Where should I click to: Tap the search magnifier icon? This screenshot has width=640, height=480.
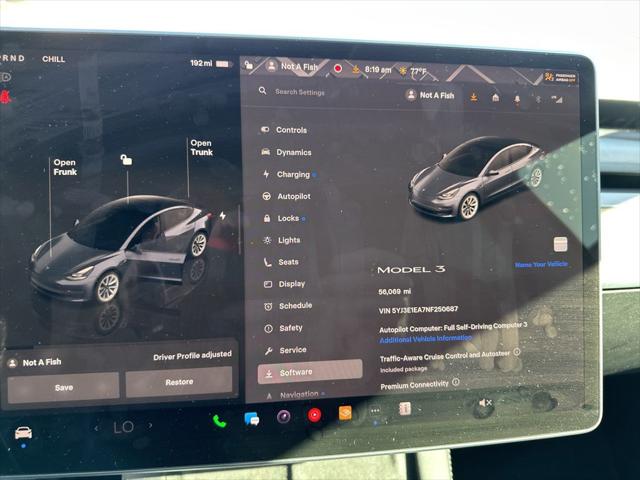tap(262, 91)
